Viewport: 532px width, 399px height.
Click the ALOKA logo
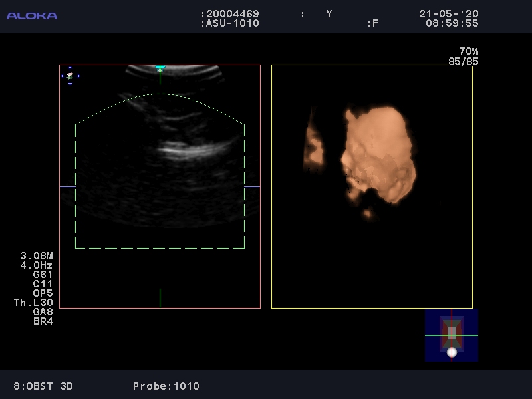click(32, 15)
